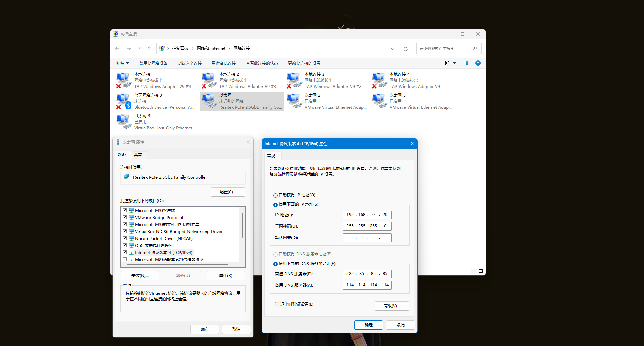Click the 高级(V)... button
644x346 pixels.
[x=391, y=306]
